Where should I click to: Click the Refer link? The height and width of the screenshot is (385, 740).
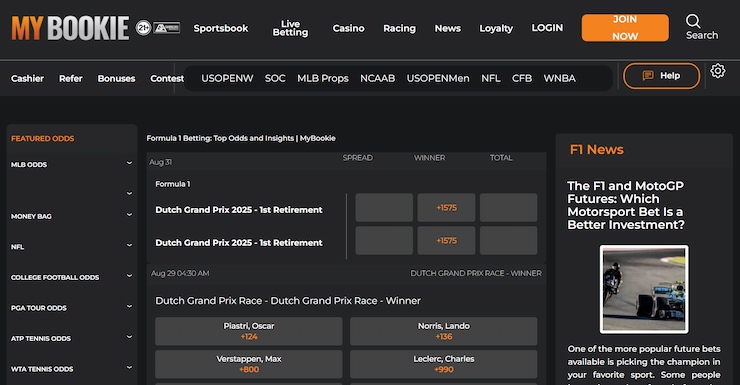pos(70,78)
